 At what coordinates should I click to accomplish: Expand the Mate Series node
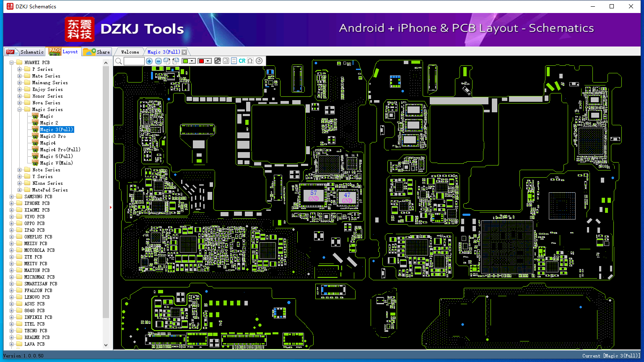coord(19,76)
